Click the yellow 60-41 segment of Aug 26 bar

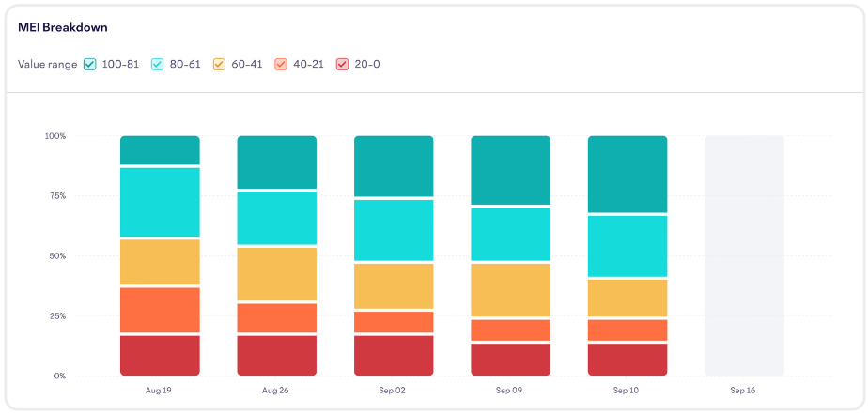pyautogui.click(x=277, y=274)
